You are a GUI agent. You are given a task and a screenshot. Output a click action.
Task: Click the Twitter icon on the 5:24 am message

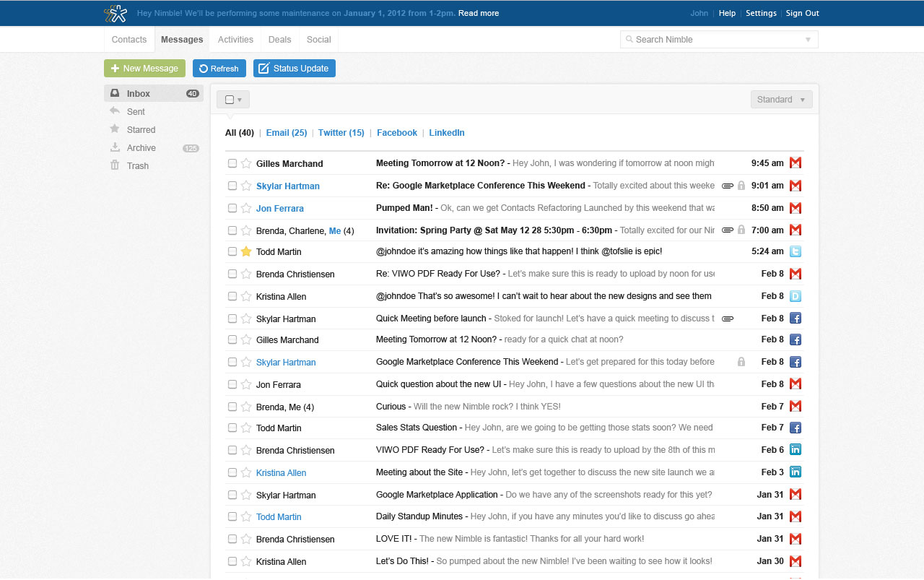pyautogui.click(x=795, y=251)
